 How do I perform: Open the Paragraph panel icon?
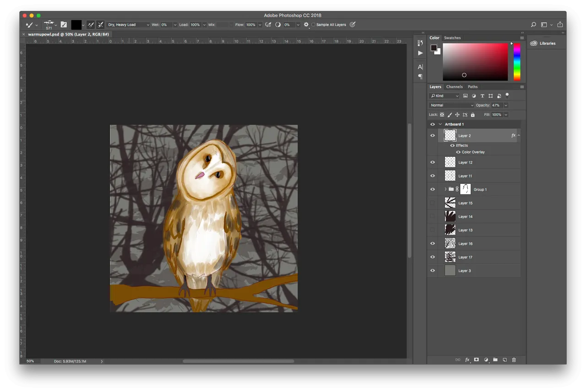tap(420, 77)
